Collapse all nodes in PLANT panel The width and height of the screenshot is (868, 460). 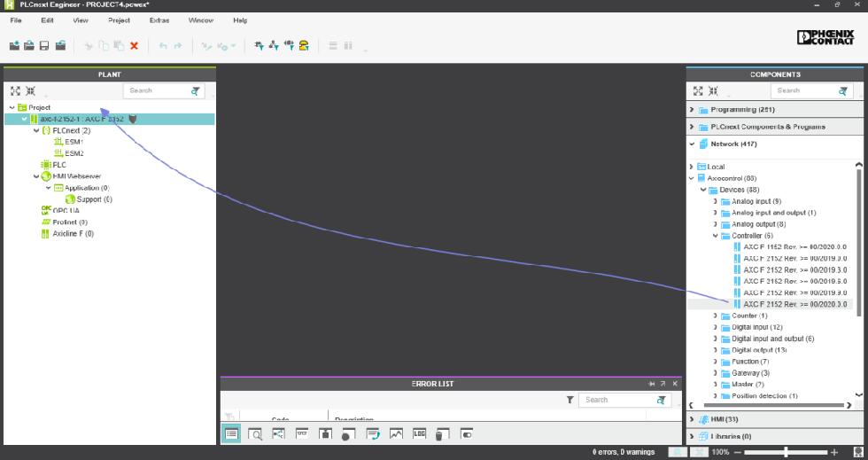click(x=30, y=91)
